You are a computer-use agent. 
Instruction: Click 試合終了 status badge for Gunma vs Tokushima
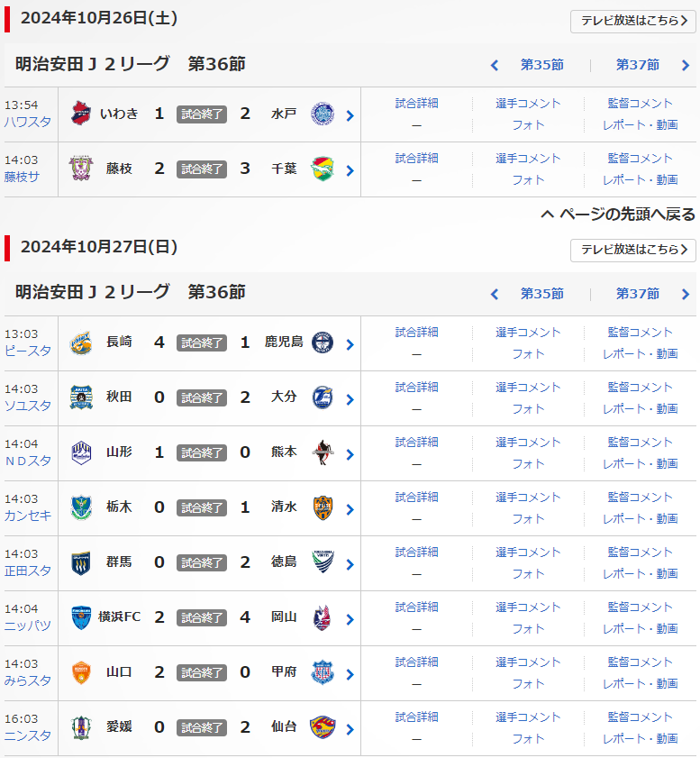click(x=202, y=562)
